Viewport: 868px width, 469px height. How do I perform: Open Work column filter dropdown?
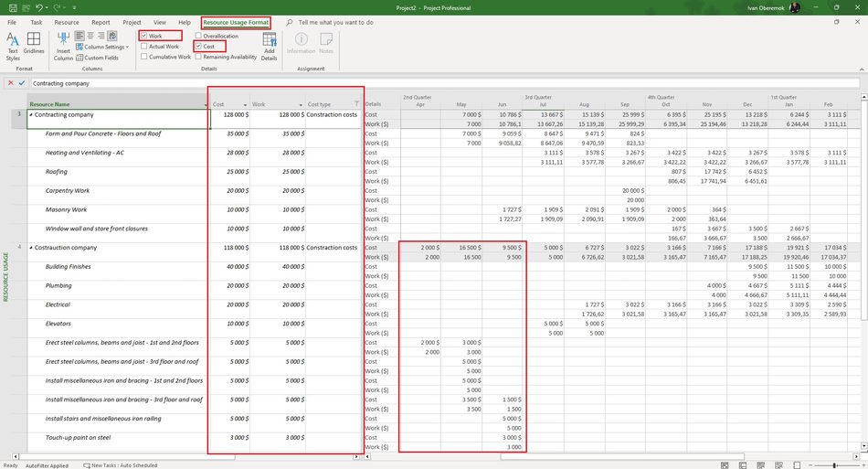click(301, 104)
